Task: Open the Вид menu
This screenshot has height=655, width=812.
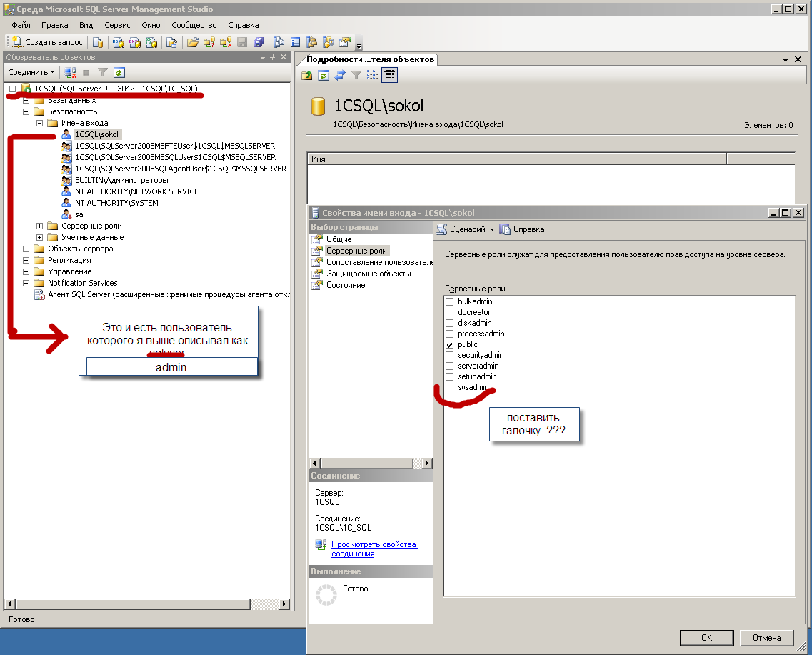Action: (x=86, y=25)
